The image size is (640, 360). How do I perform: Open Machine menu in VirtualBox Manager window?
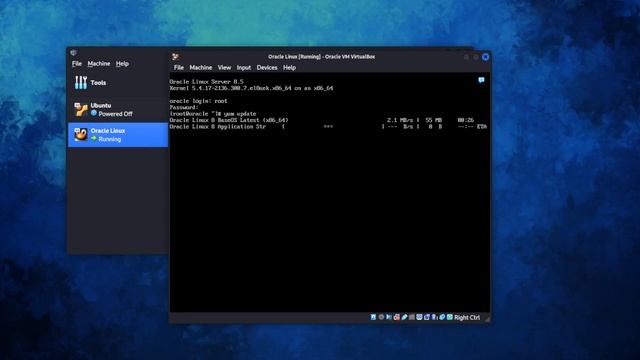(x=99, y=64)
